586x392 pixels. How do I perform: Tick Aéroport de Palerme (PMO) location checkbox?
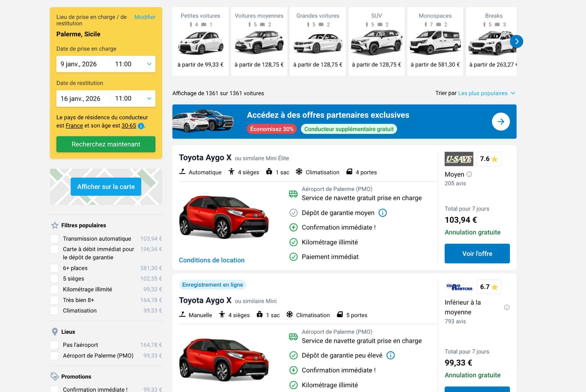coord(54,356)
